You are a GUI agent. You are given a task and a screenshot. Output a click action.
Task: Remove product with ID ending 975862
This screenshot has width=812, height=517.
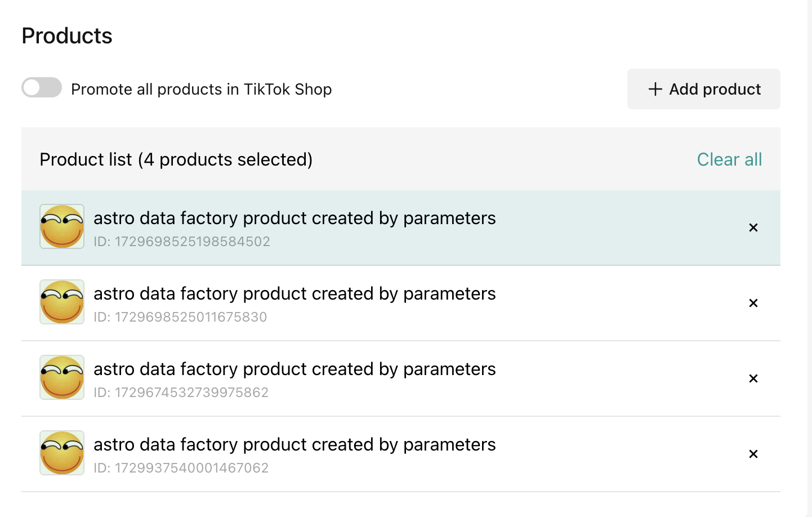(753, 378)
